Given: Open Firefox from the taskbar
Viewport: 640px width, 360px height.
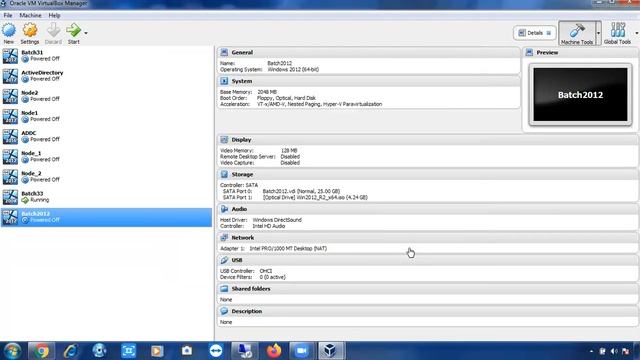Looking at the screenshot, I should [x=274, y=351].
